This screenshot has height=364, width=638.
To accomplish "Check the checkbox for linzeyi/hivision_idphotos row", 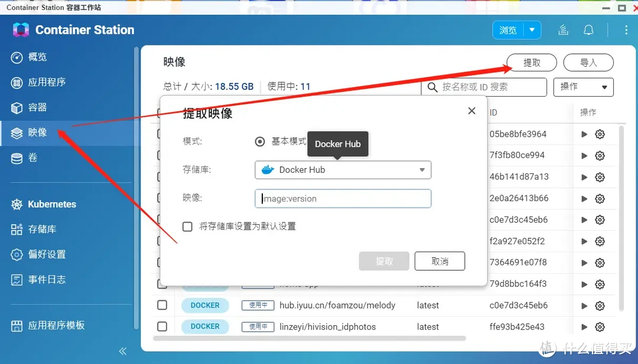I will tap(164, 326).
